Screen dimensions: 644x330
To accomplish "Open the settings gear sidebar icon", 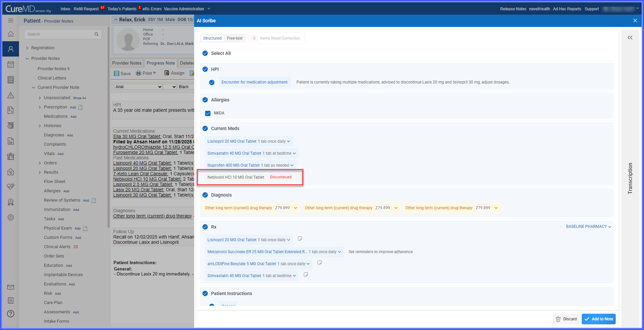I will click(x=11, y=218).
